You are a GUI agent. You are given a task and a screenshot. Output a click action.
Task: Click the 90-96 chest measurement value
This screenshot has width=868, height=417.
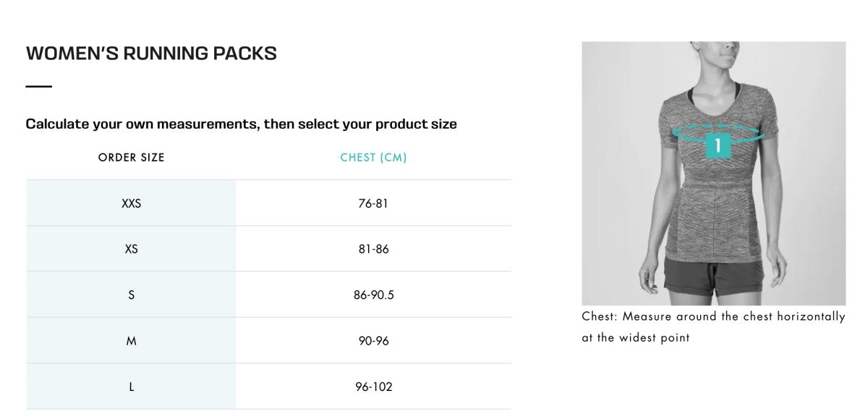pyautogui.click(x=373, y=341)
